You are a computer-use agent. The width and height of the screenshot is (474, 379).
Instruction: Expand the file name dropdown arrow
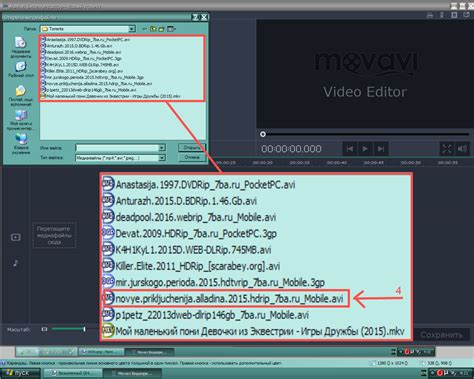(x=162, y=148)
